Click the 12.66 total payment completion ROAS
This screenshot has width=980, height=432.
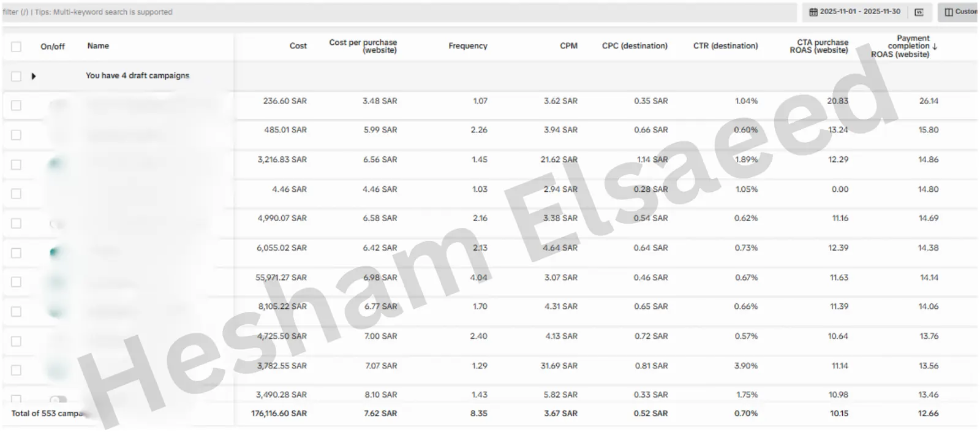[929, 414]
